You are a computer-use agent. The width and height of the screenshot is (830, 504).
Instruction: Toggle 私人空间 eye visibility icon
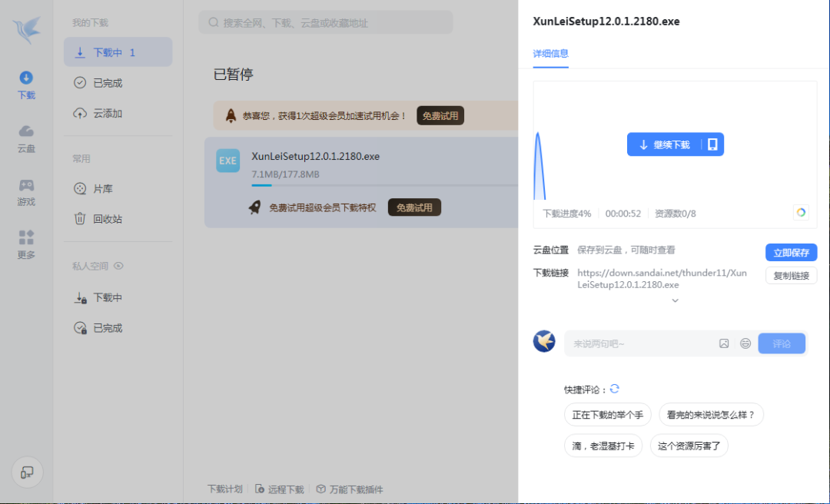tap(118, 266)
